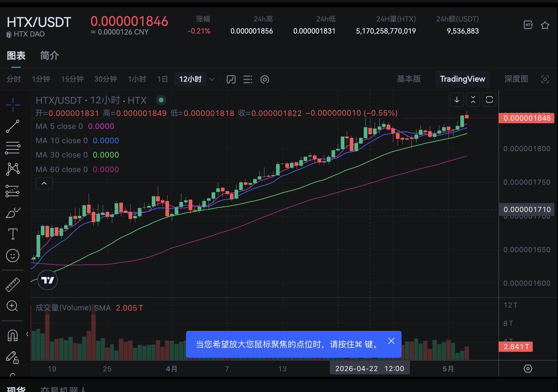The height and width of the screenshot is (392, 558).
Task: Close the blue zoom hint tooltip
Action: pos(391,341)
